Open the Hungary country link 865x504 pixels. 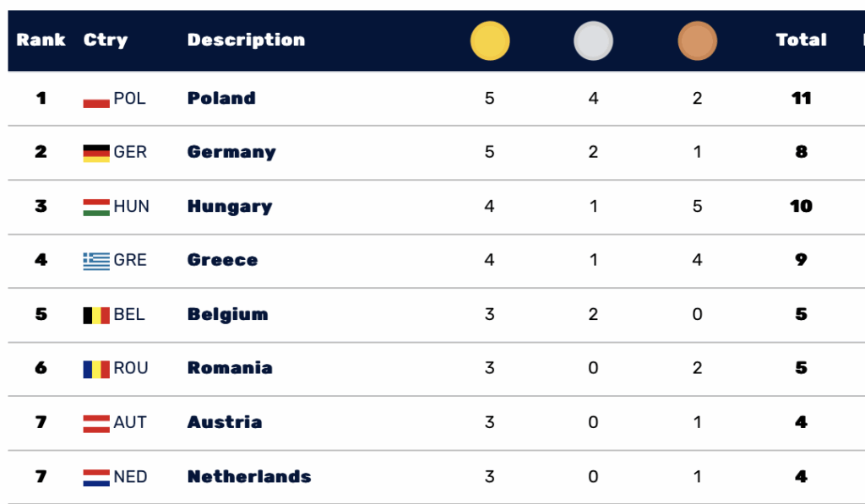pyautogui.click(x=230, y=206)
